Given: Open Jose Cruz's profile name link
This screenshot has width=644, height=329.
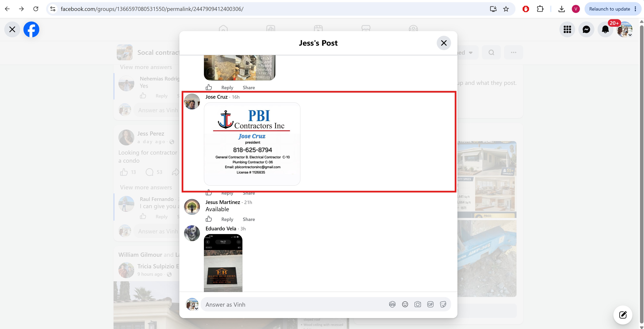Looking at the screenshot, I should [217, 97].
